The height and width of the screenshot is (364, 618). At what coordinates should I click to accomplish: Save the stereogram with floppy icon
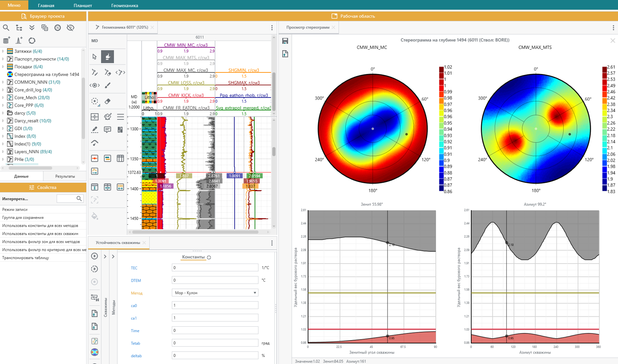click(x=285, y=41)
